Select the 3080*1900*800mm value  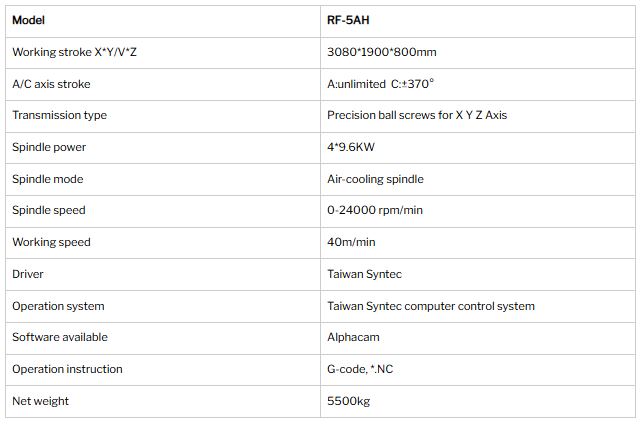tap(382, 52)
